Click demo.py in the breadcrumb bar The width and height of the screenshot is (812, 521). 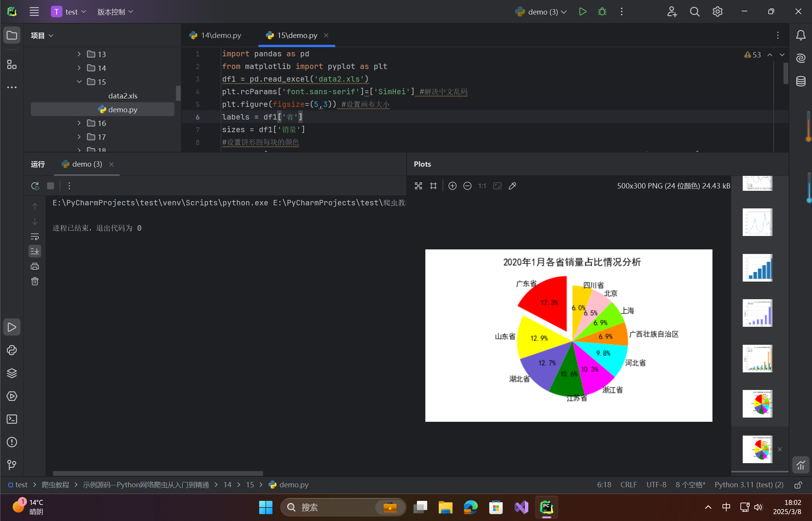(x=293, y=485)
